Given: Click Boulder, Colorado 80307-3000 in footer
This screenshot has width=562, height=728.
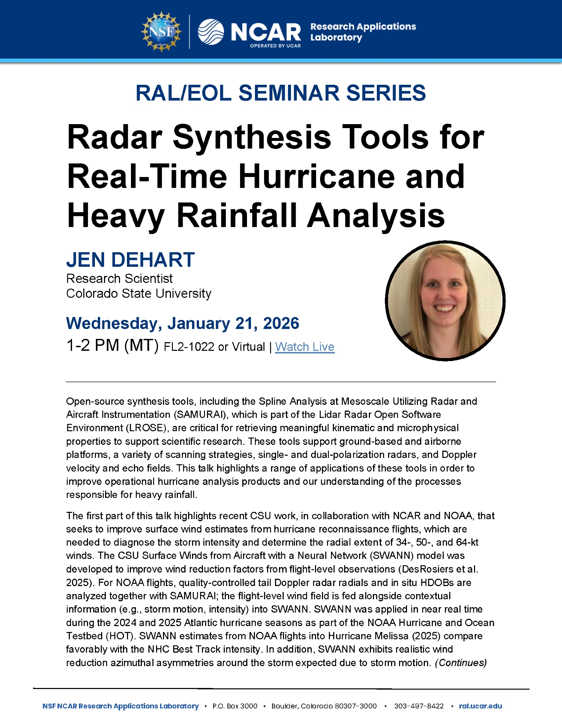Looking at the screenshot, I should pyautogui.click(x=324, y=706).
